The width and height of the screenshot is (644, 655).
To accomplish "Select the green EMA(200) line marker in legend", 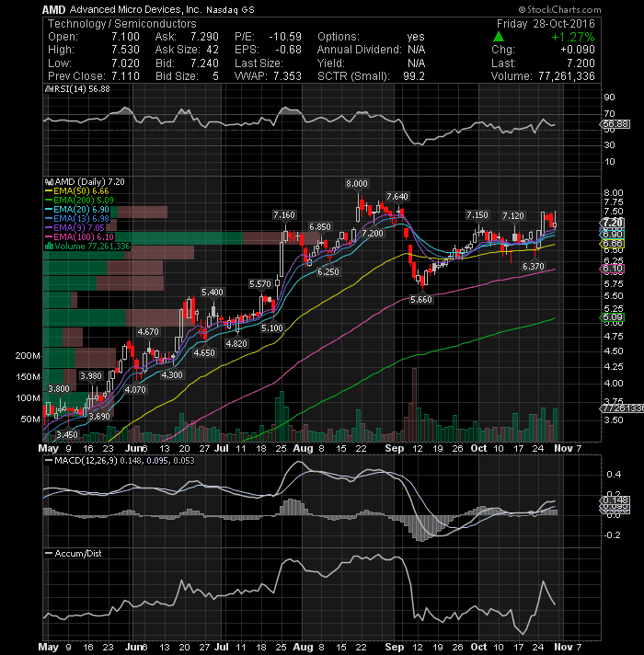I will (x=49, y=201).
